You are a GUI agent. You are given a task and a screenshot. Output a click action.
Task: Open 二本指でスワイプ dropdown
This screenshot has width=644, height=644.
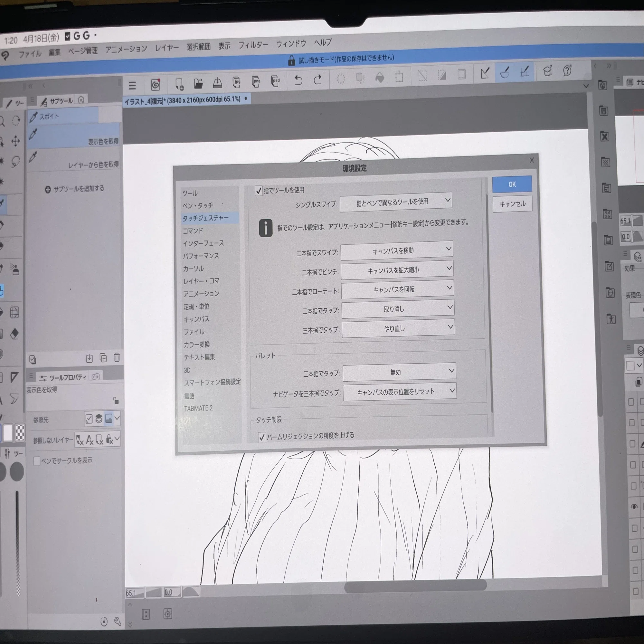(x=397, y=250)
